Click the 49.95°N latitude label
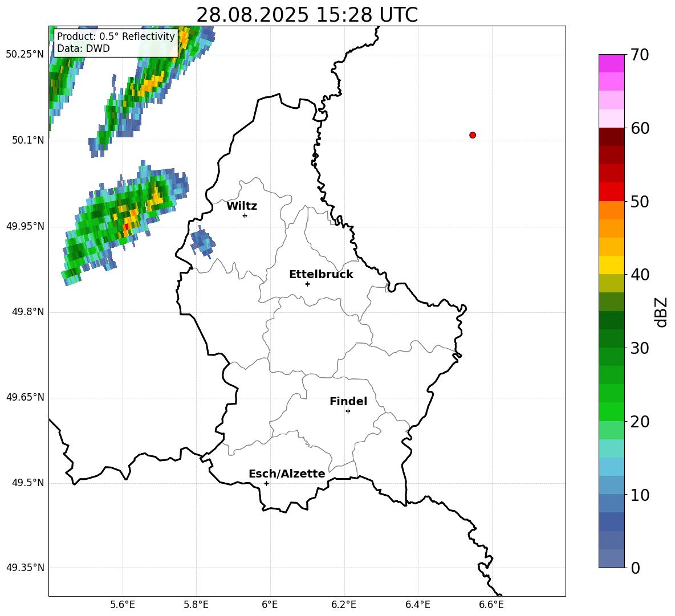Image resolution: width=675 pixels, height=616 pixels. point(25,226)
